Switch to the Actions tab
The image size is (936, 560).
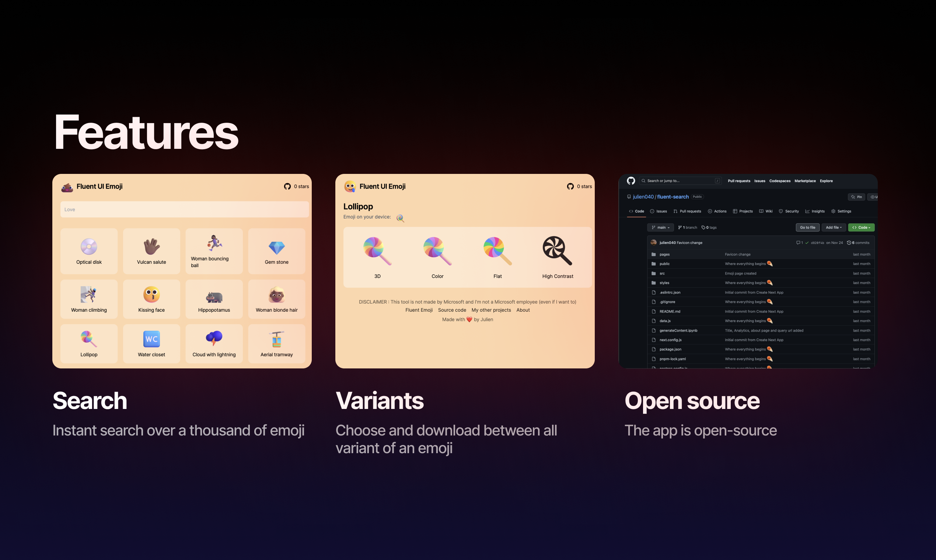pyautogui.click(x=717, y=211)
